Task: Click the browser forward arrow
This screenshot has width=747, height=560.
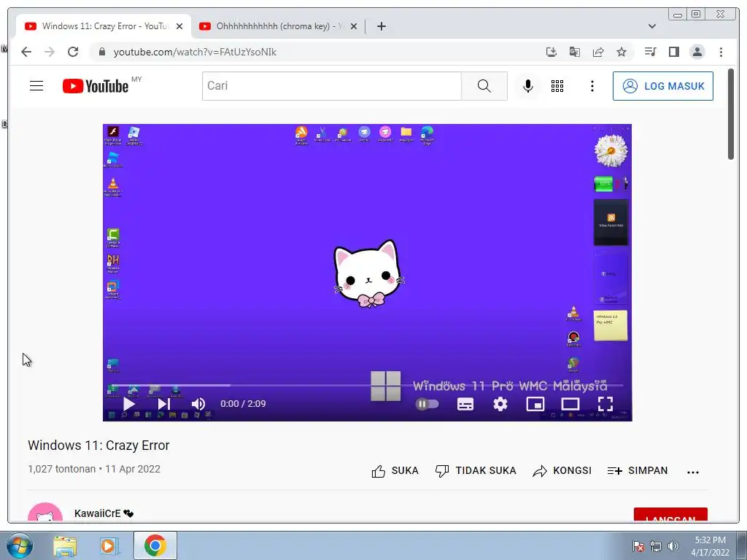Action: pyautogui.click(x=50, y=52)
